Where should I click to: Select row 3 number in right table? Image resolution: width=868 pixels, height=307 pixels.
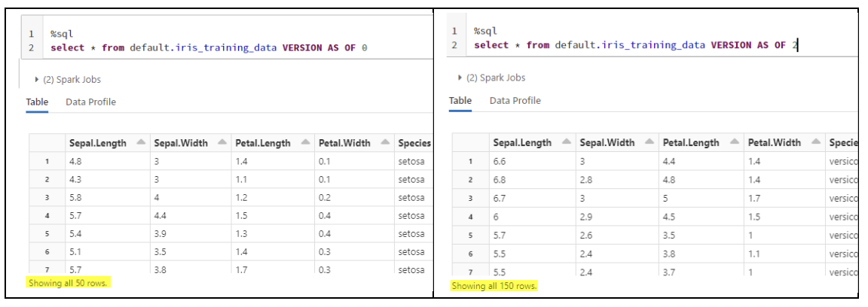pyautogui.click(x=470, y=197)
